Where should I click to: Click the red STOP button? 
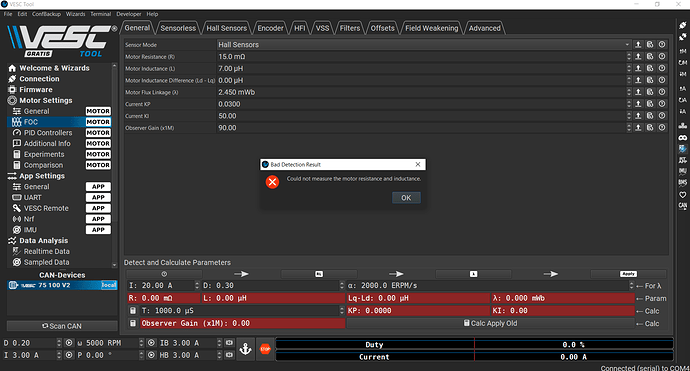click(x=265, y=349)
